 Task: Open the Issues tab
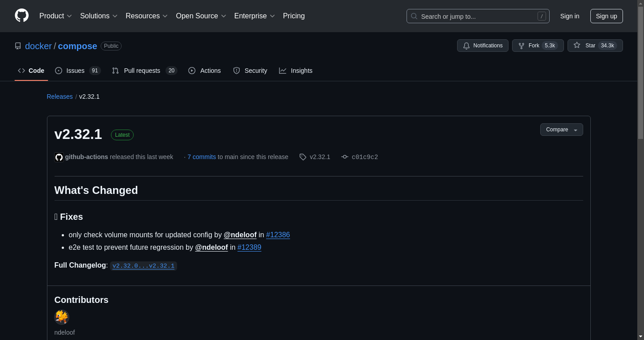coord(78,71)
